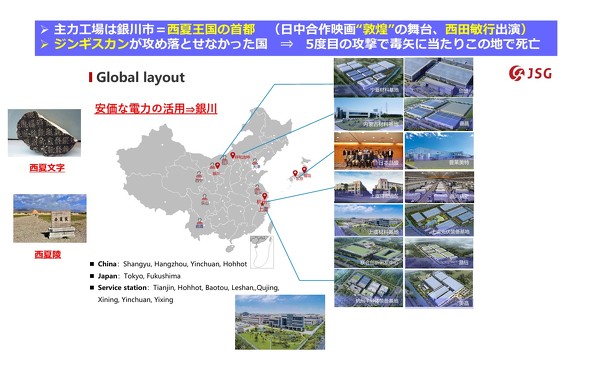Image resolution: width=590 pixels, height=366 pixels.
Task: Select the Fukushima location pin in Japan
Action: (x=304, y=170)
